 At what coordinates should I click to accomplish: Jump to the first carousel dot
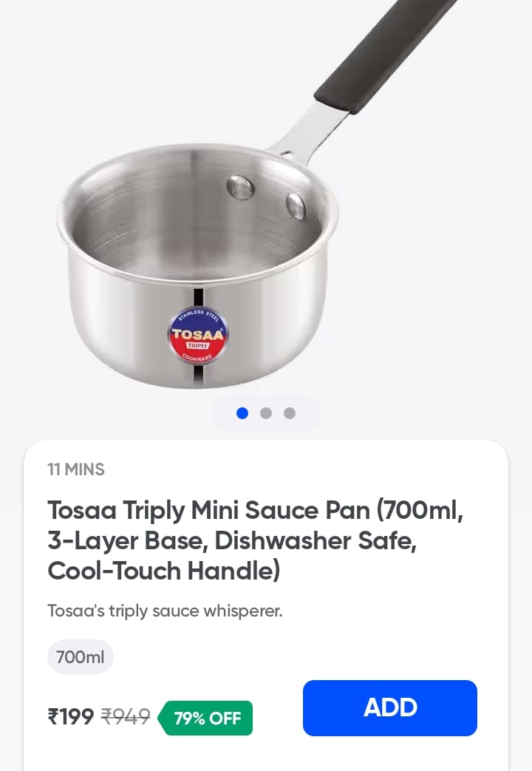[x=242, y=413]
